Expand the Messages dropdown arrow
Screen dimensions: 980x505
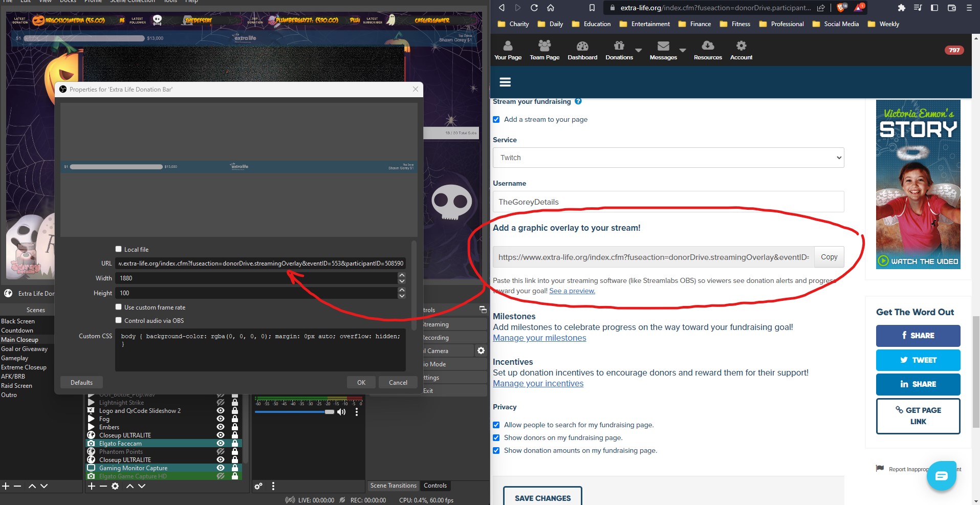683,50
